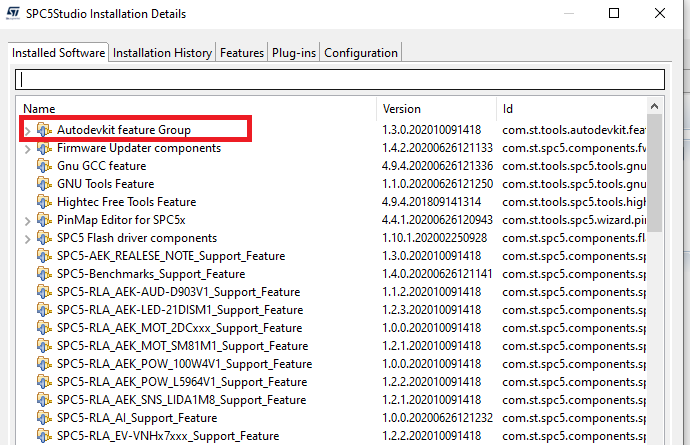Click the SPC5-RLA_AEK_POW_100W4V1 feature icon

coord(44,364)
